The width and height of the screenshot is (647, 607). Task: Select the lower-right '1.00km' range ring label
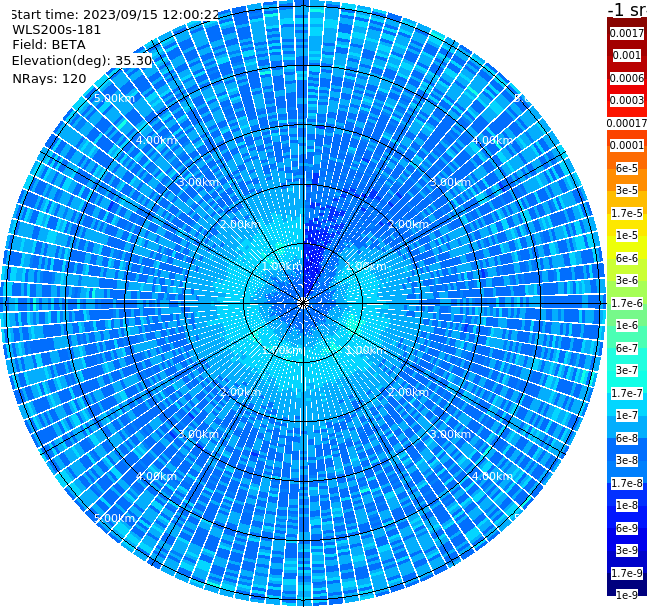[x=366, y=350]
